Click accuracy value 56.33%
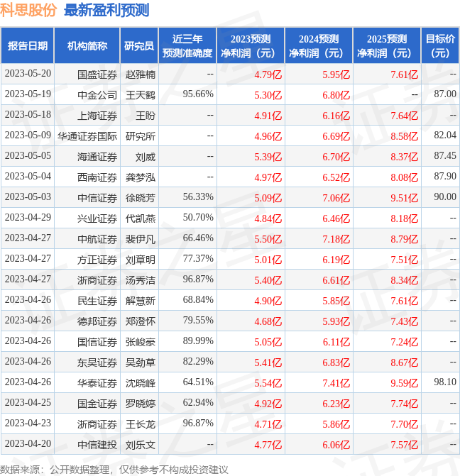 pos(198,197)
